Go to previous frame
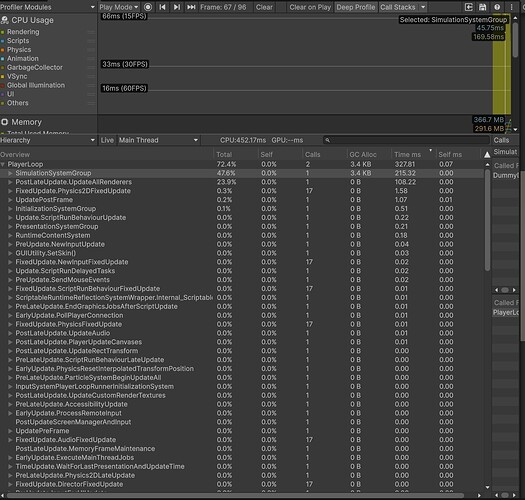 pos(163,7)
